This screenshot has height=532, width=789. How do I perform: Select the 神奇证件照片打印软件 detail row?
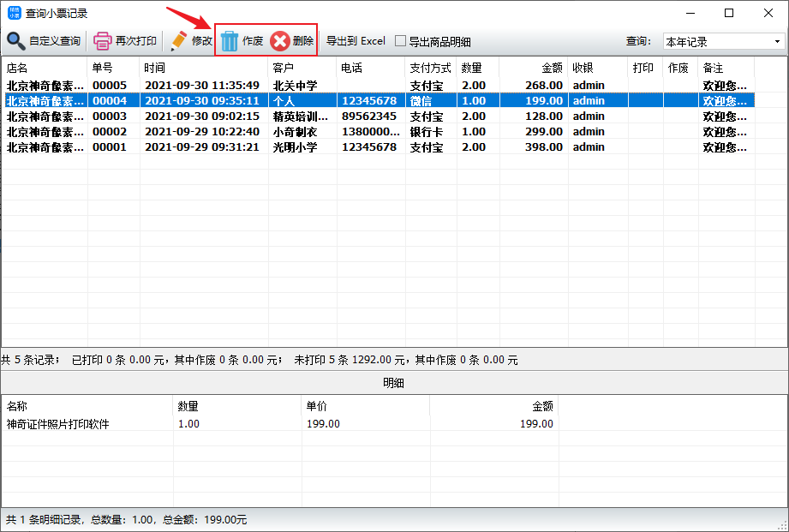point(58,424)
